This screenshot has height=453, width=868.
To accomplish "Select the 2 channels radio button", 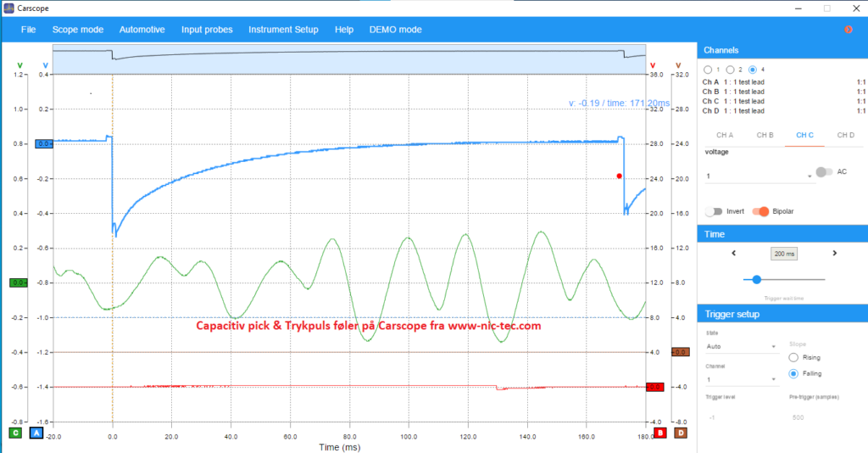I will coord(730,70).
